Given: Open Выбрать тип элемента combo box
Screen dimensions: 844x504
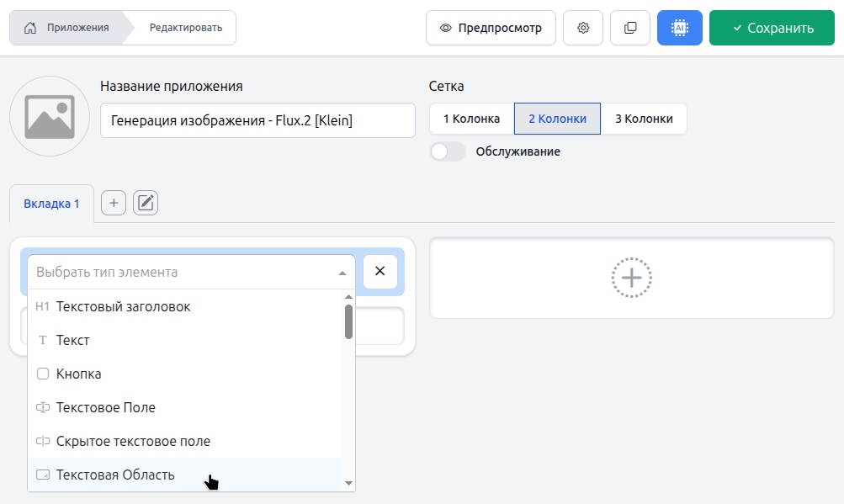Looking at the screenshot, I should [x=191, y=272].
